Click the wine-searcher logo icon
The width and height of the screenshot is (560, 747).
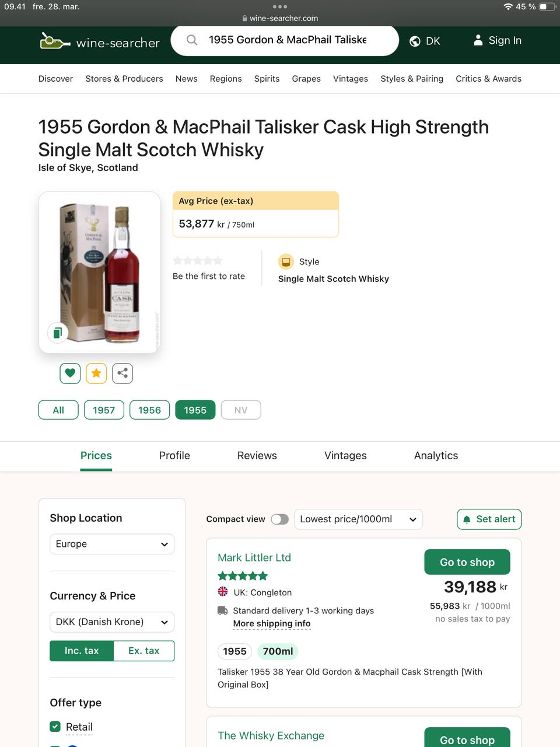pyautogui.click(x=55, y=41)
